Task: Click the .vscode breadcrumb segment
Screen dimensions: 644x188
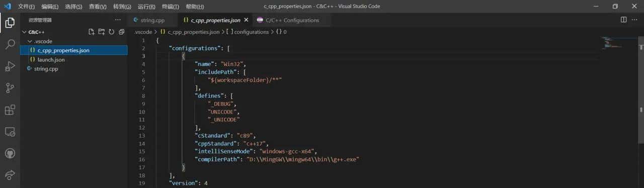Action: coord(143,32)
